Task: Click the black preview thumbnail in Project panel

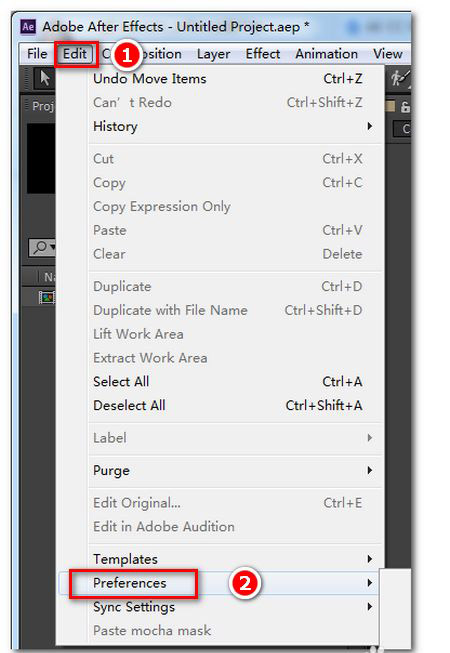Action: click(x=41, y=158)
